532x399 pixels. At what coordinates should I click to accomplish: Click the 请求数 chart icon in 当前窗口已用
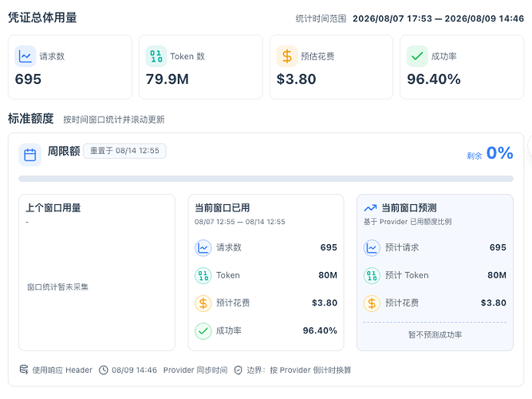point(203,248)
